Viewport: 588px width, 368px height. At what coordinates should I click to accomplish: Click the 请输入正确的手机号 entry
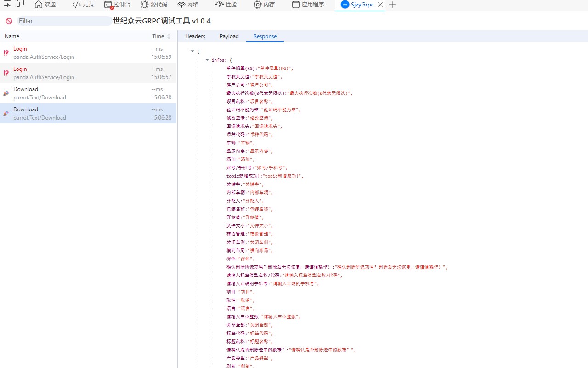[x=272, y=284]
